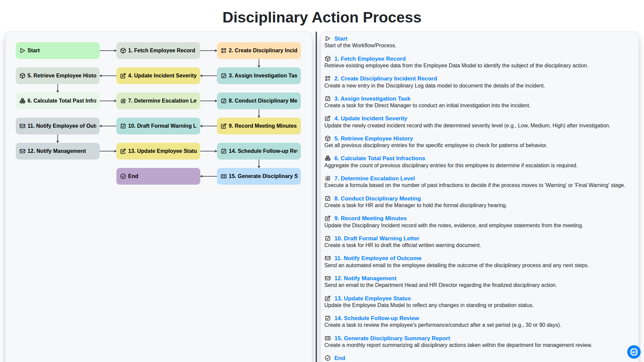Open '8. Conduct Disciplinary Meeting' link

(378, 198)
